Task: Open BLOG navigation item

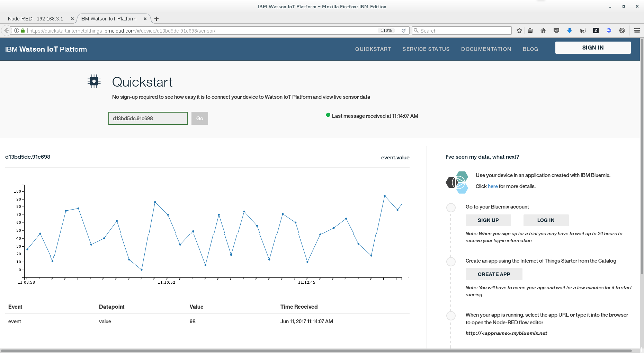Action: point(530,49)
